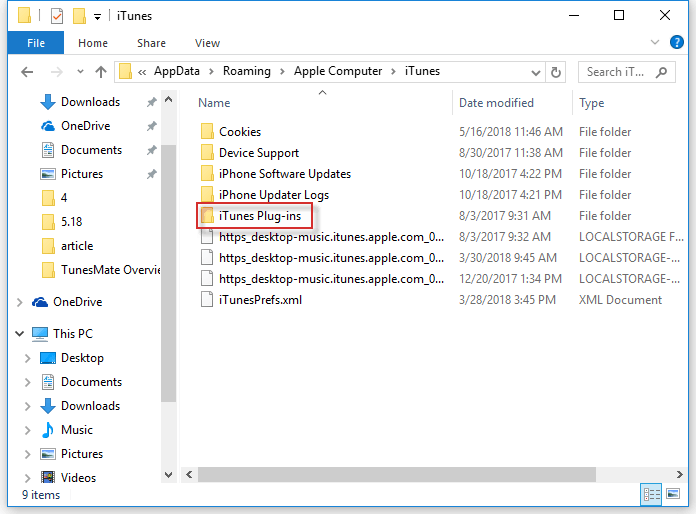Click navigation pane scroll down arrow
Screen dimensions: 696x514
pyautogui.click(x=169, y=475)
